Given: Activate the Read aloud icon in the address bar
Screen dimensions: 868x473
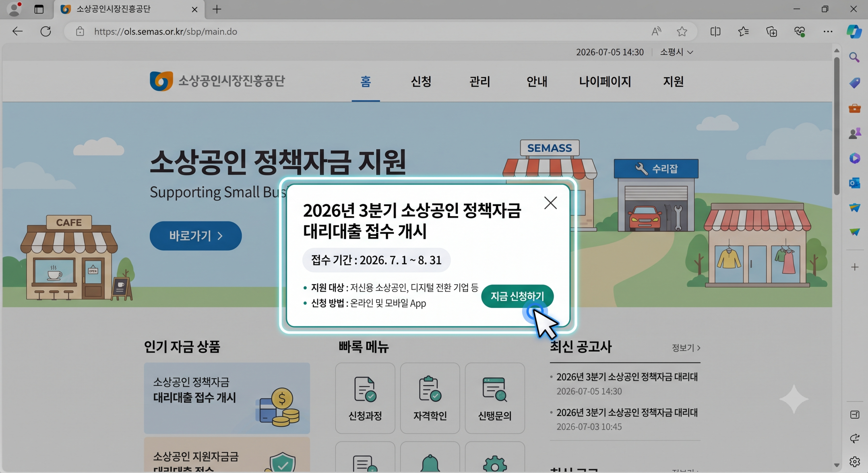Looking at the screenshot, I should coord(656,32).
